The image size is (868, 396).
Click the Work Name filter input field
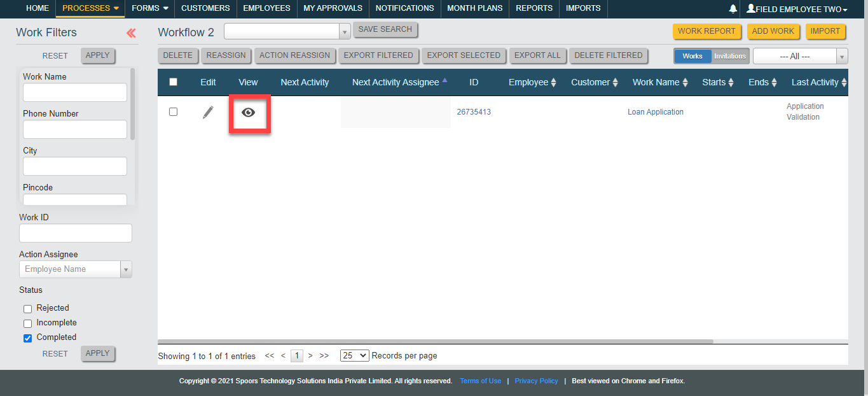(75, 93)
